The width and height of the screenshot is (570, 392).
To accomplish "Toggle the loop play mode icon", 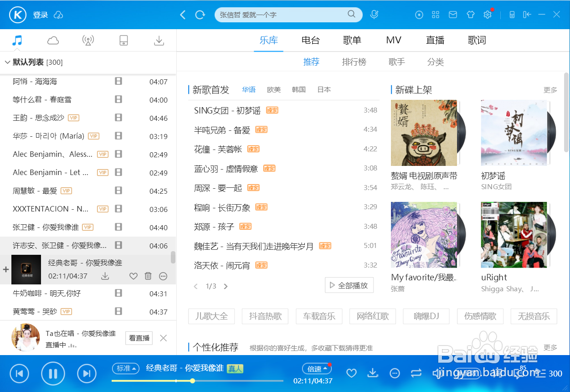I will (416, 373).
